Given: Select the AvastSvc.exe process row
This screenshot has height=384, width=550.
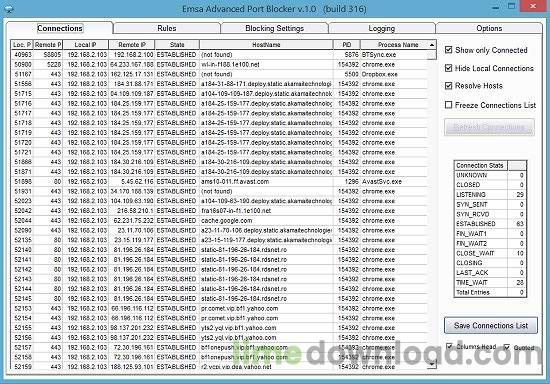Looking at the screenshot, I should pyautogui.click(x=219, y=182).
